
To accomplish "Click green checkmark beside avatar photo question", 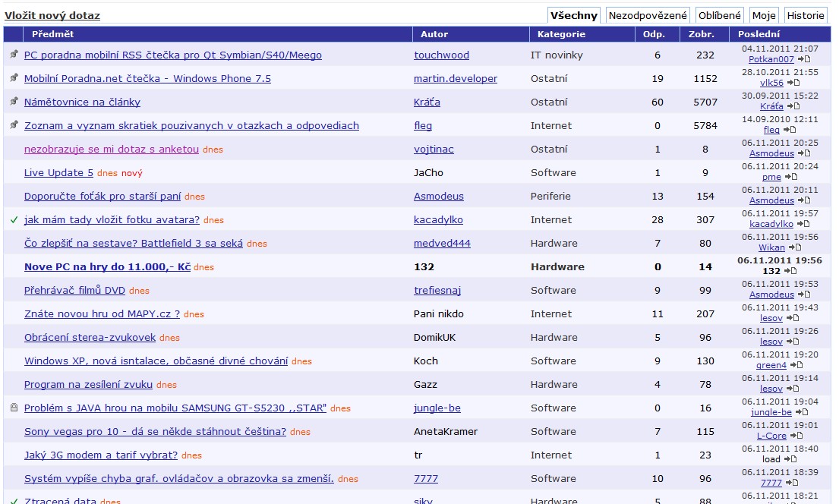I will click(14, 219).
